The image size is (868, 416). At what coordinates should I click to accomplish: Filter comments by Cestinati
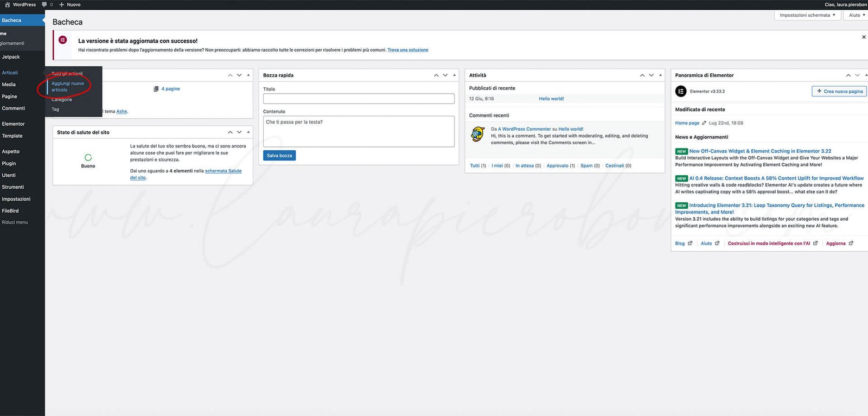point(615,166)
